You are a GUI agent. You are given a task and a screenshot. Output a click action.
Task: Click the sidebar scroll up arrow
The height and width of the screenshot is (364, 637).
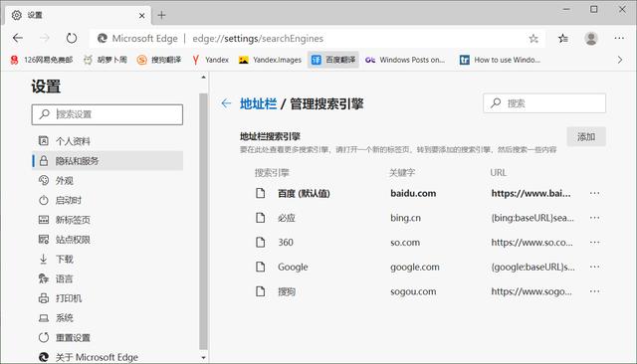click(x=203, y=78)
